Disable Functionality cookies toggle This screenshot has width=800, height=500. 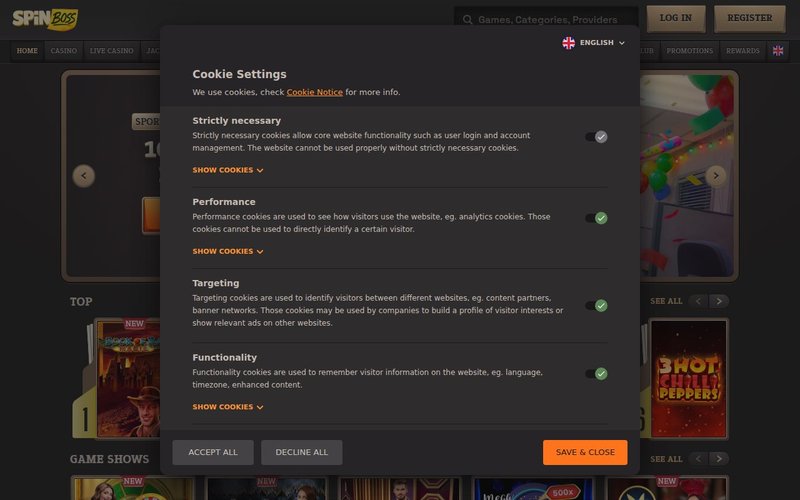pos(596,373)
